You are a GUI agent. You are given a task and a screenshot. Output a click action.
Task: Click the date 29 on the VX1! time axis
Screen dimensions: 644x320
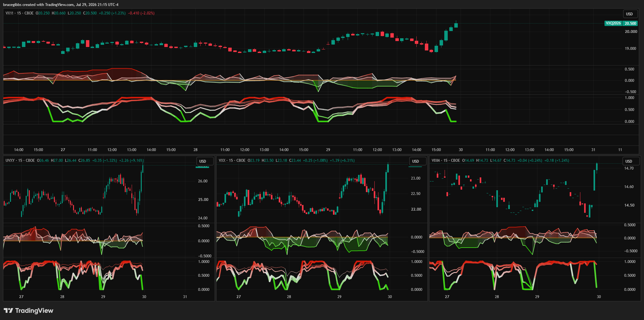tap(328, 150)
